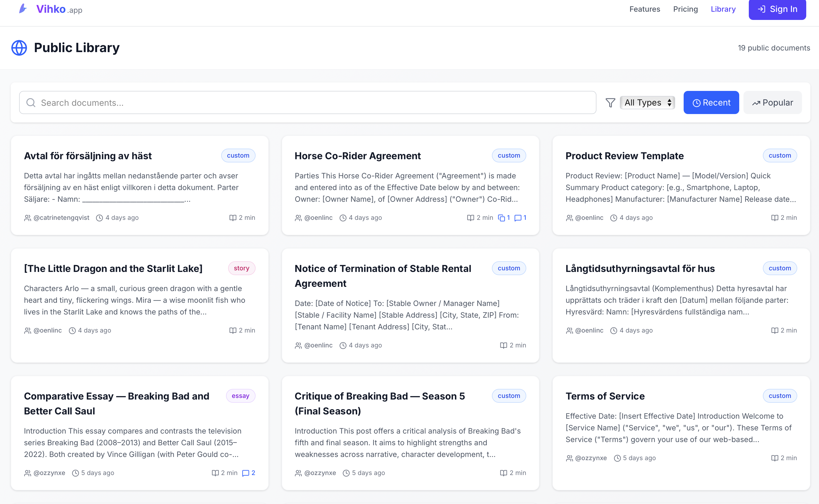Open Terms of Service document
This screenshot has height=504, width=819.
[x=605, y=396]
